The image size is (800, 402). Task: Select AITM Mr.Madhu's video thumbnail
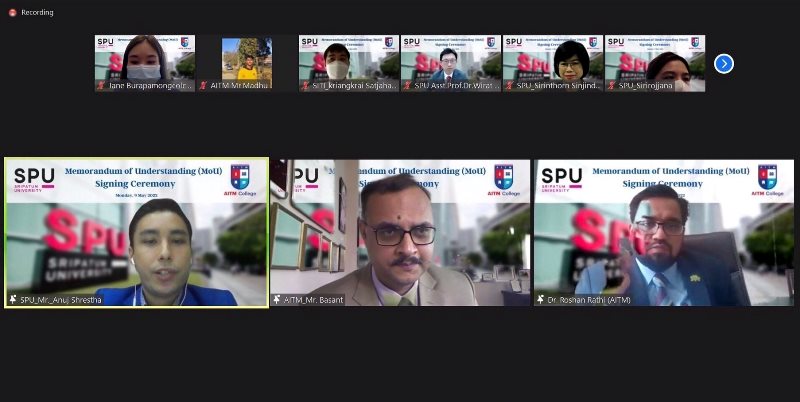click(x=247, y=63)
